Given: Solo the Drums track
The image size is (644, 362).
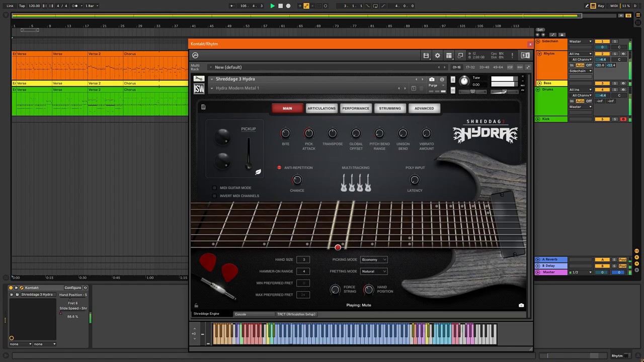Looking at the screenshot, I should pos(615,89).
